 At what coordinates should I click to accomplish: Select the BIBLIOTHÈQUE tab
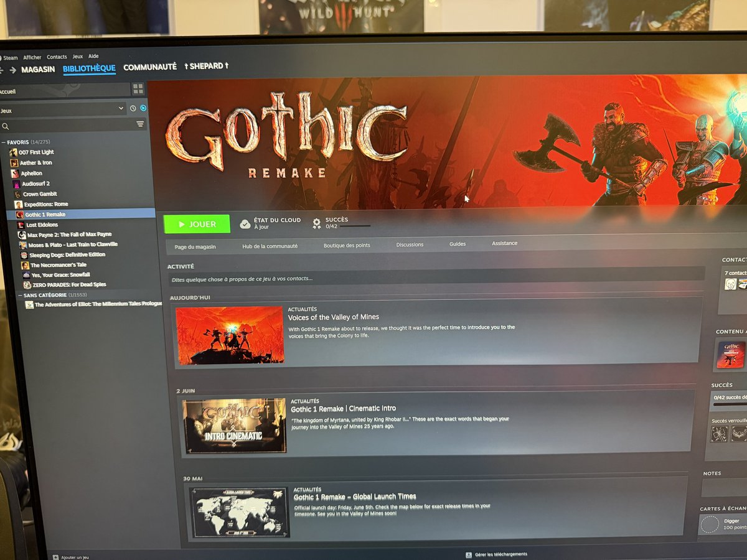pyautogui.click(x=89, y=68)
